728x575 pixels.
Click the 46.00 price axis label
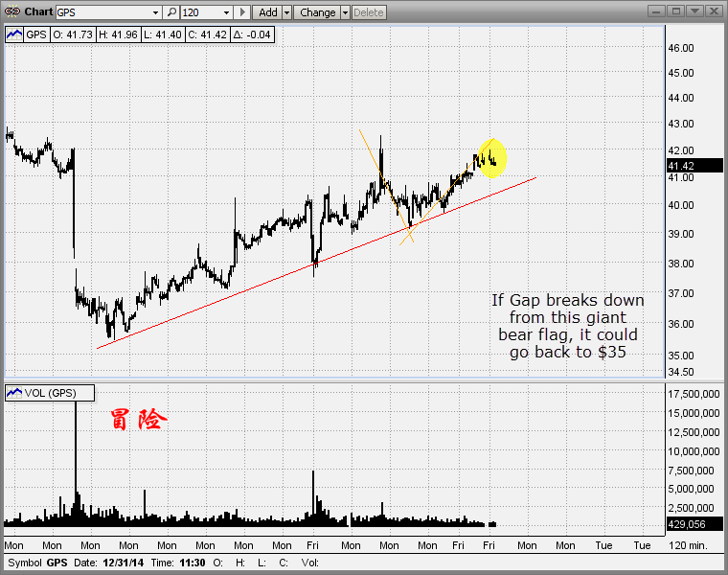pyautogui.click(x=681, y=48)
